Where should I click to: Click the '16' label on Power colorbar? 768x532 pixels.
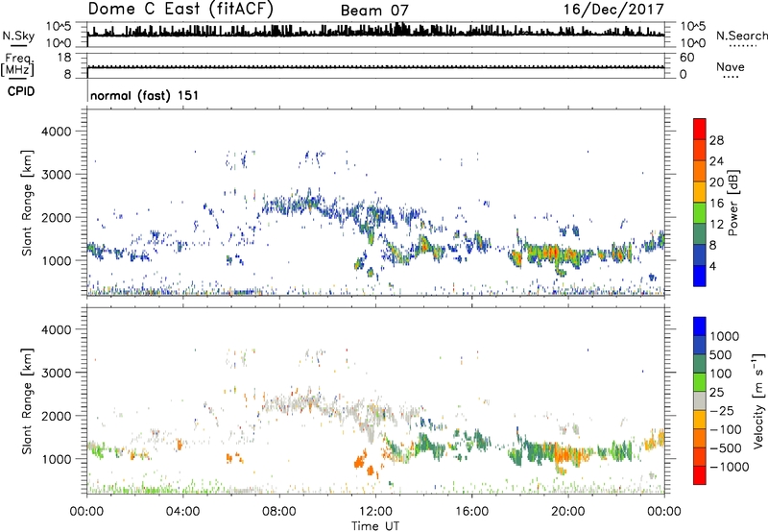(716, 204)
